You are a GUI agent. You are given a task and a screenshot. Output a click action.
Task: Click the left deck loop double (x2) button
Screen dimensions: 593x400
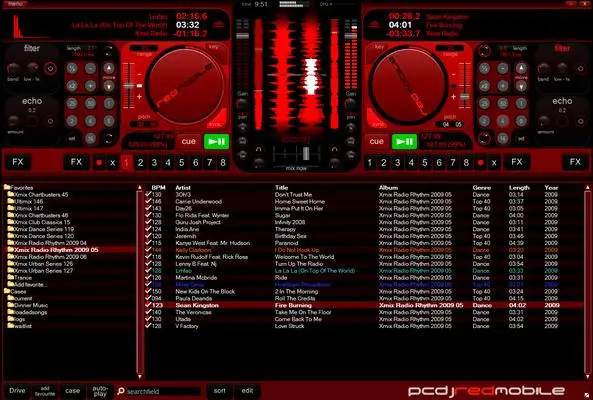(x=72, y=86)
